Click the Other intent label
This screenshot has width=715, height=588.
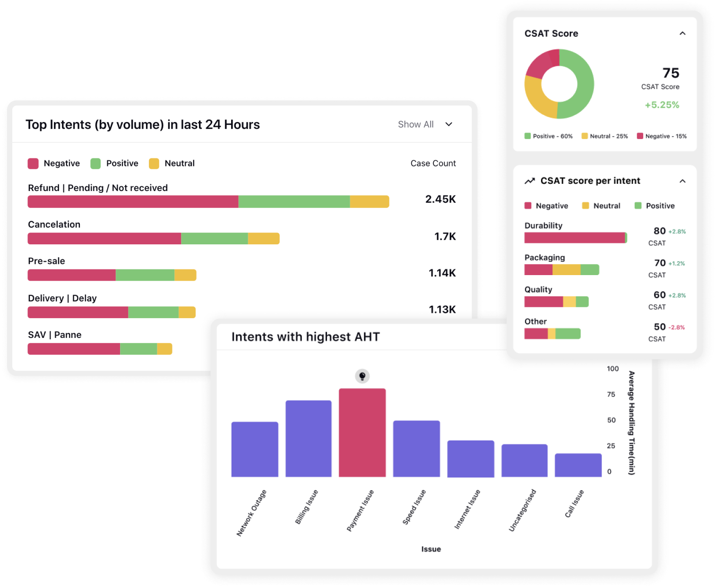tap(535, 321)
